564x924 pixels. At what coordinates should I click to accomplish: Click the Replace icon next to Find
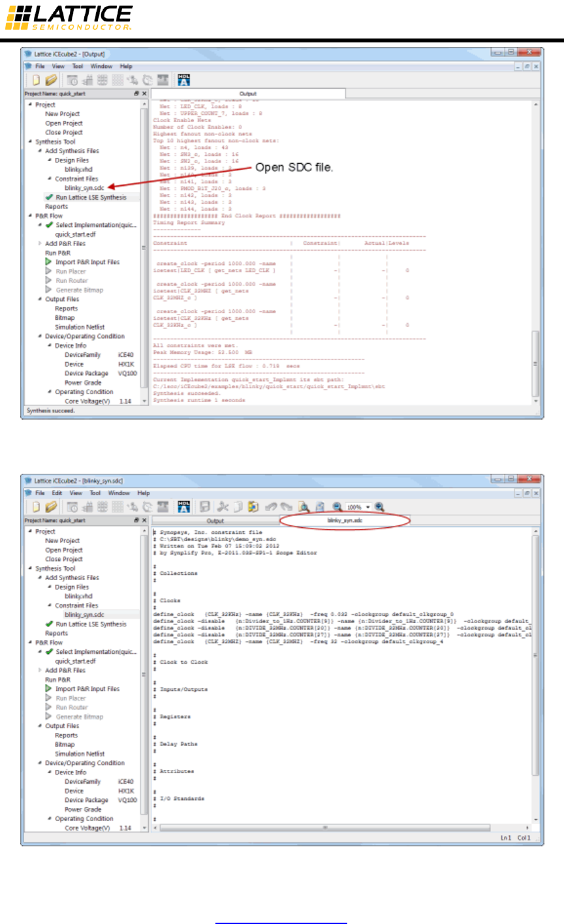pyautogui.click(x=320, y=507)
